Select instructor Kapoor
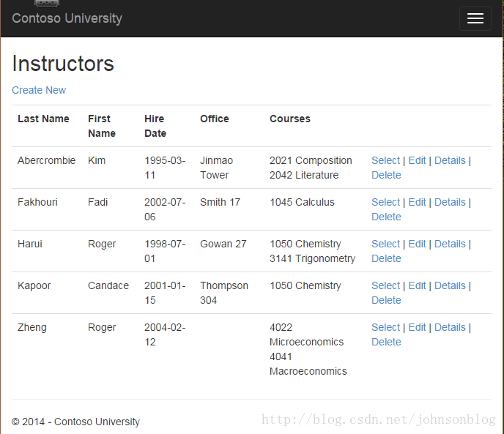 (385, 285)
